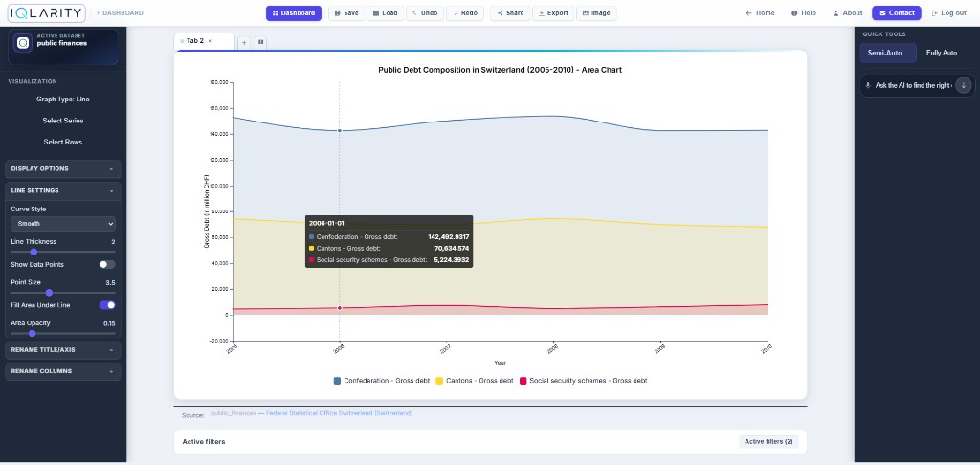Expand the Display Options section
Image resolution: width=980 pixels, height=465 pixels.
coord(63,168)
